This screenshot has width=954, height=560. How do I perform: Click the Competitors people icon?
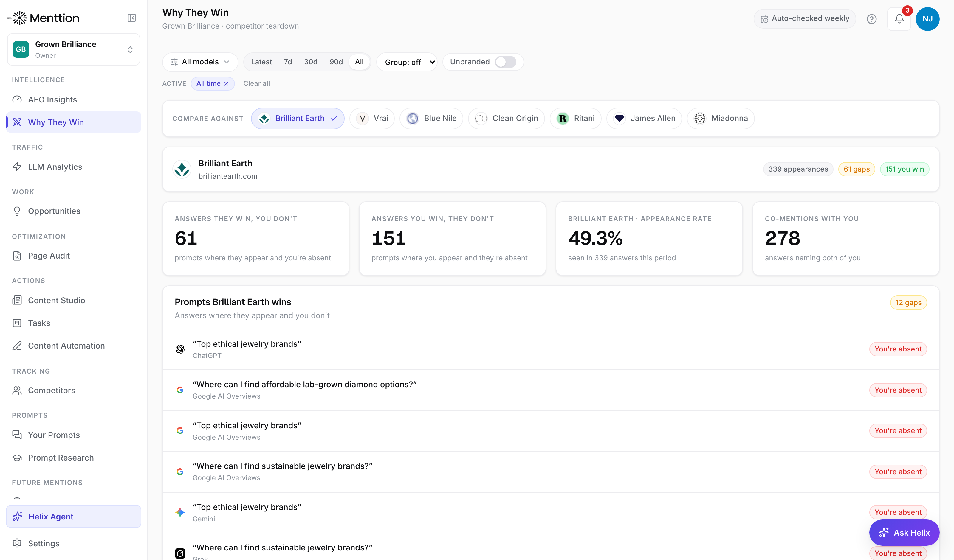(x=17, y=390)
